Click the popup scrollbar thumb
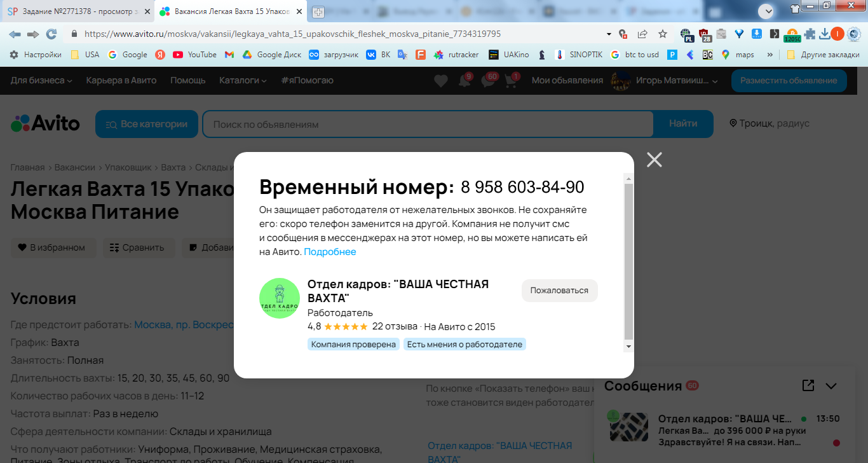Image resolution: width=868 pixels, height=463 pixels. [629, 261]
